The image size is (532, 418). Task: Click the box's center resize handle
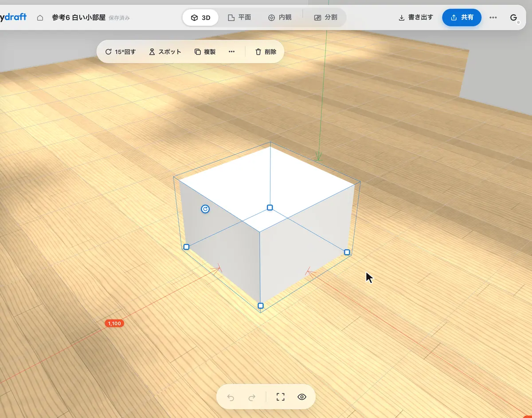tap(270, 208)
